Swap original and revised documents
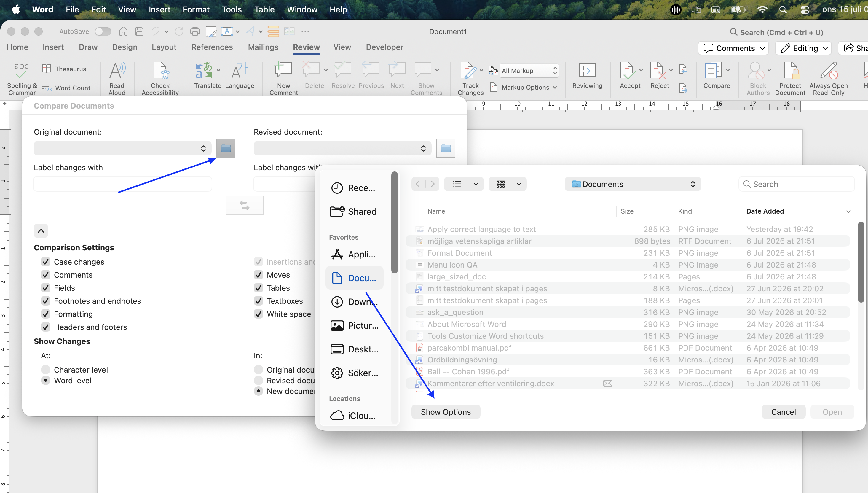Viewport: 868px width, 493px height. (x=244, y=205)
